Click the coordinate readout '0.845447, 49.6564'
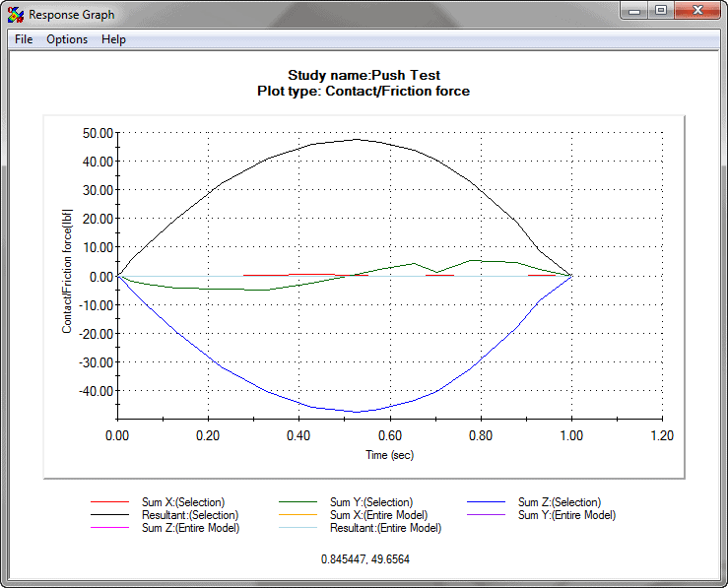 365,559
